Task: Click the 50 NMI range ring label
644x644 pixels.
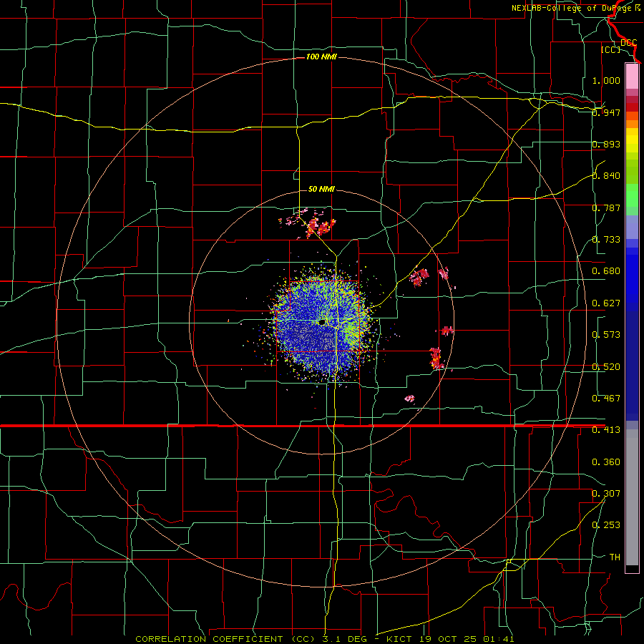Action: (x=321, y=189)
